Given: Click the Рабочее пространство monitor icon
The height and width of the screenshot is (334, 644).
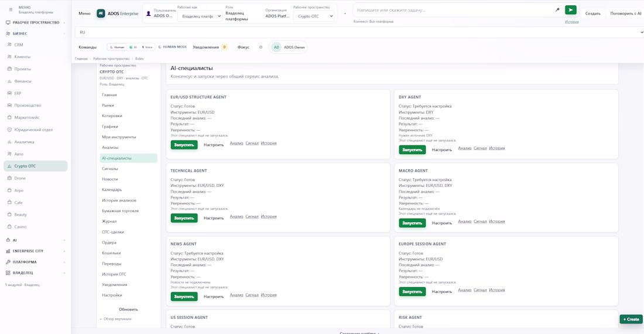Looking at the screenshot, I should click(x=8, y=23).
